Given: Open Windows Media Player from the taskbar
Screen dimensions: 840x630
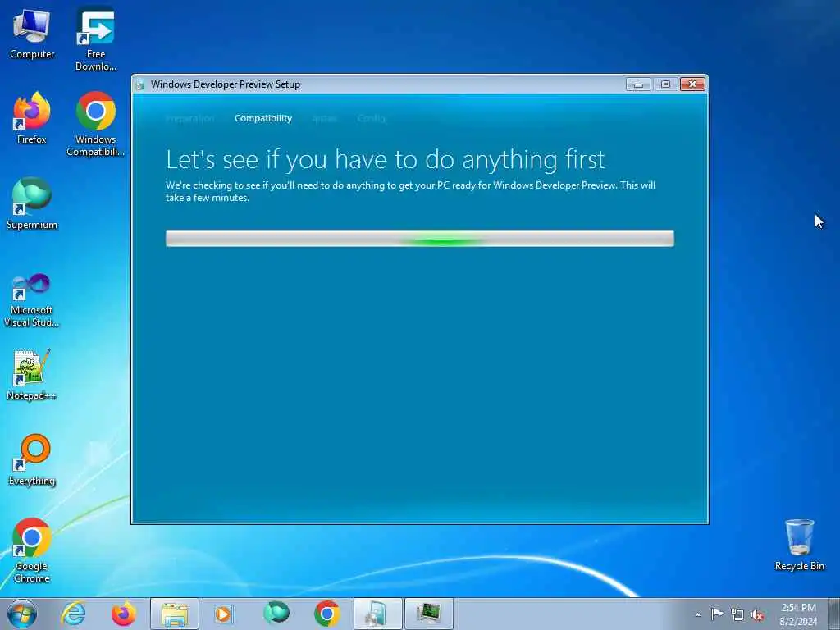Looking at the screenshot, I should click(224, 614).
